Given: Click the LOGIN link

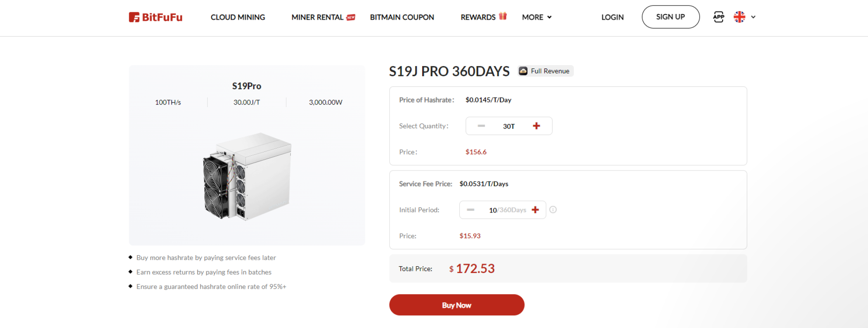Looking at the screenshot, I should click(x=612, y=17).
